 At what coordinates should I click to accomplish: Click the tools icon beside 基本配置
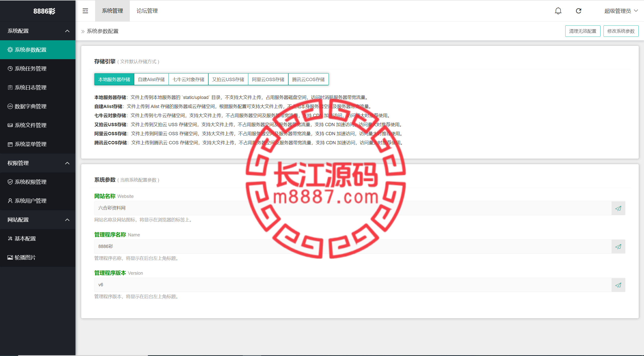coord(10,238)
